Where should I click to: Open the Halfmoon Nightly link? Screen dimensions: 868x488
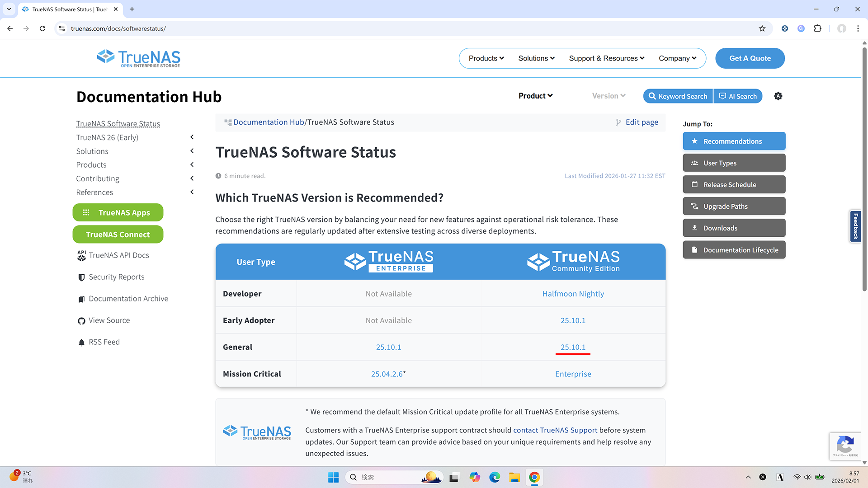573,294
